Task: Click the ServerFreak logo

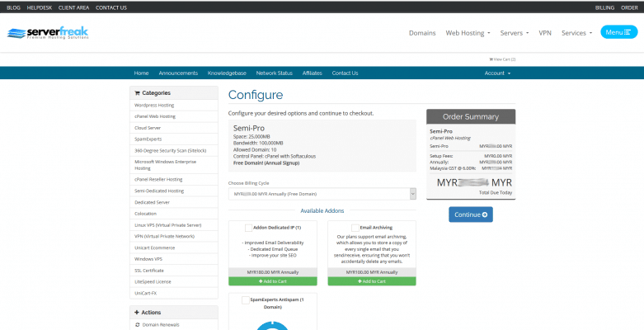Action: (x=48, y=33)
